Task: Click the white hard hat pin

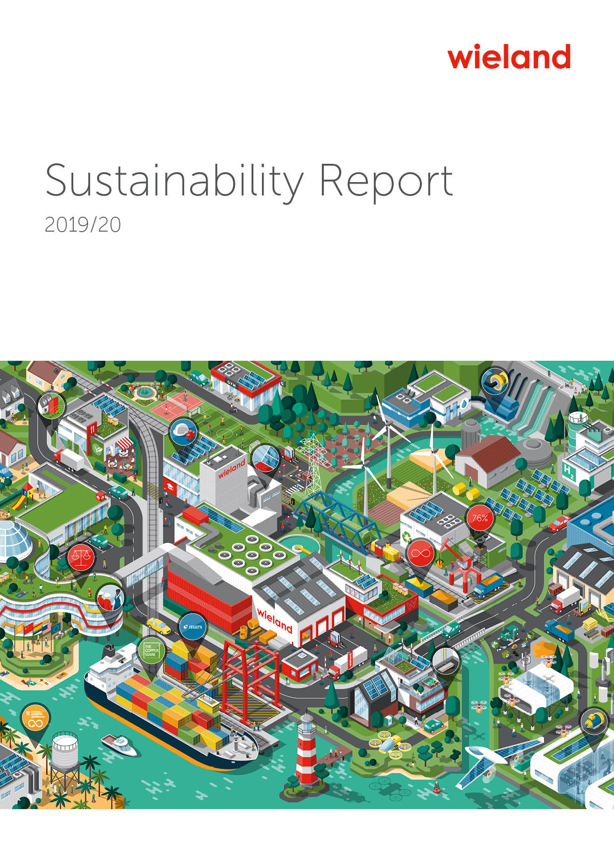Action: point(184,432)
